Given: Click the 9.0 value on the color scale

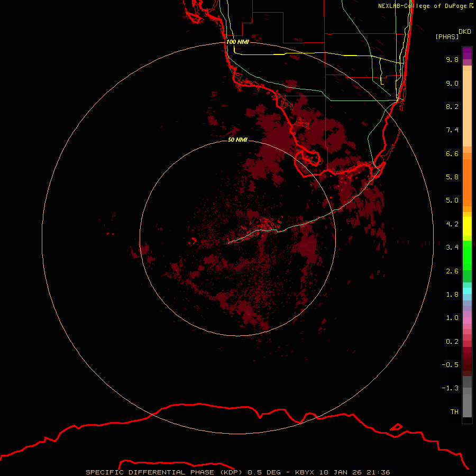Looking at the screenshot, I should [x=452, y=83].
